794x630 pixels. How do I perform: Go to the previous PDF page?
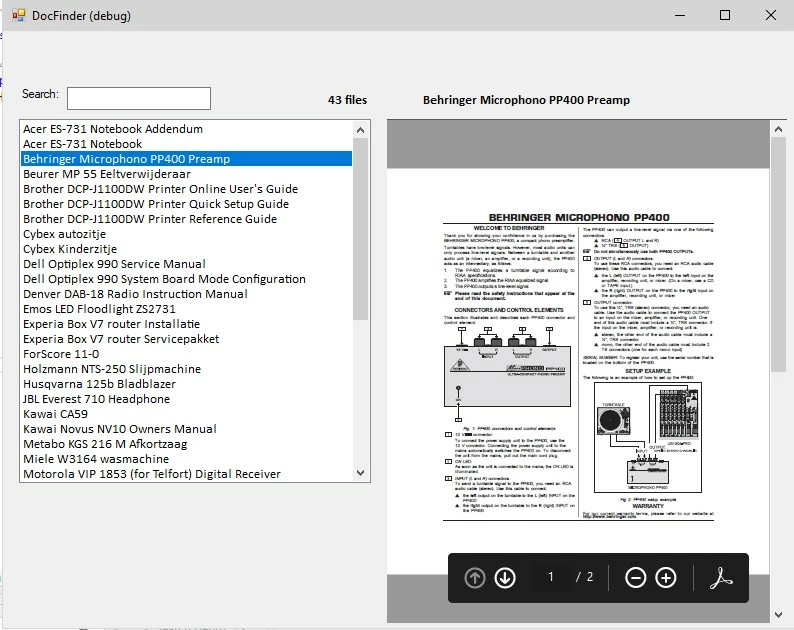pyautogui.click(x=474, y=577)
